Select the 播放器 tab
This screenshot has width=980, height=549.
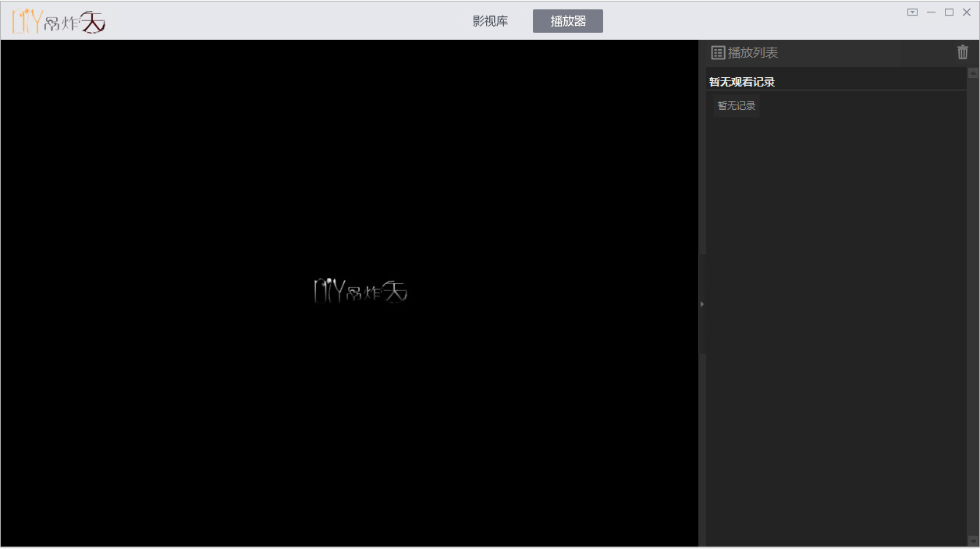click(x=568, y=21)
